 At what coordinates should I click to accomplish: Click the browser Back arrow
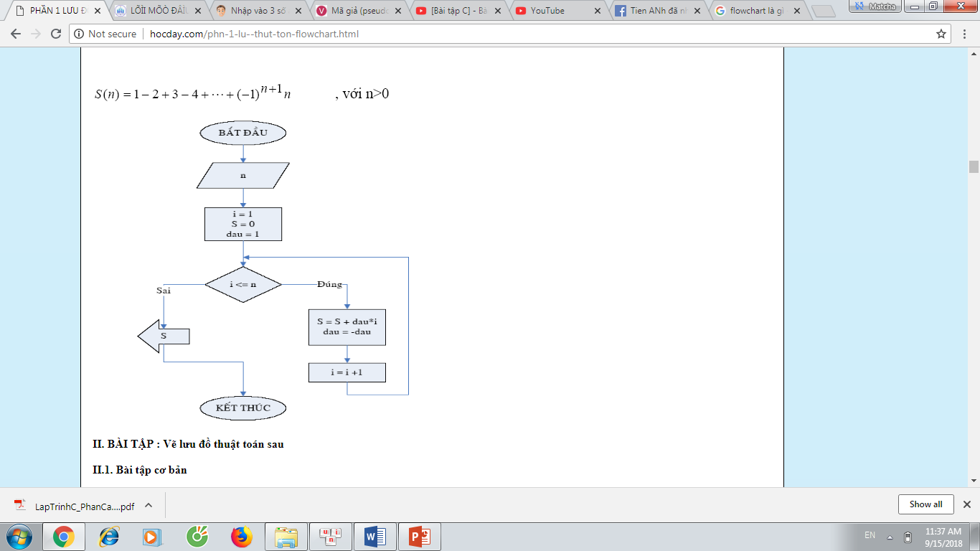(x=16, y=34)
